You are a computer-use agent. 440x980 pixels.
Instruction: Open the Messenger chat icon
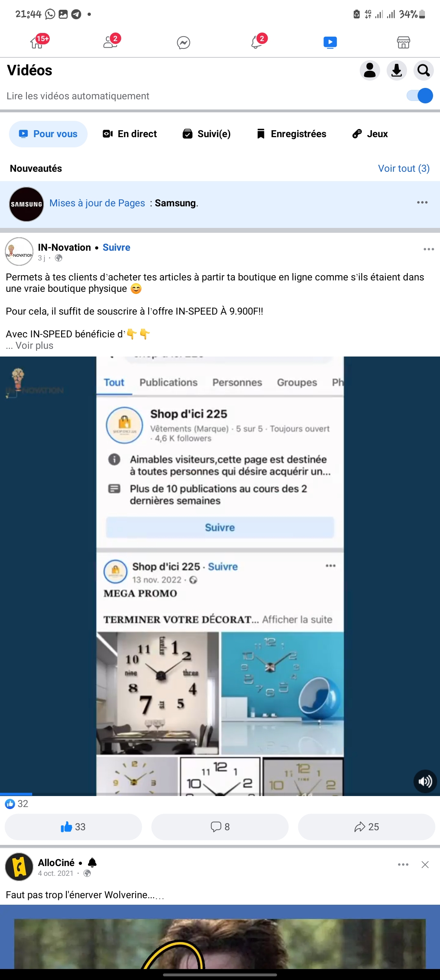point(183,42)
